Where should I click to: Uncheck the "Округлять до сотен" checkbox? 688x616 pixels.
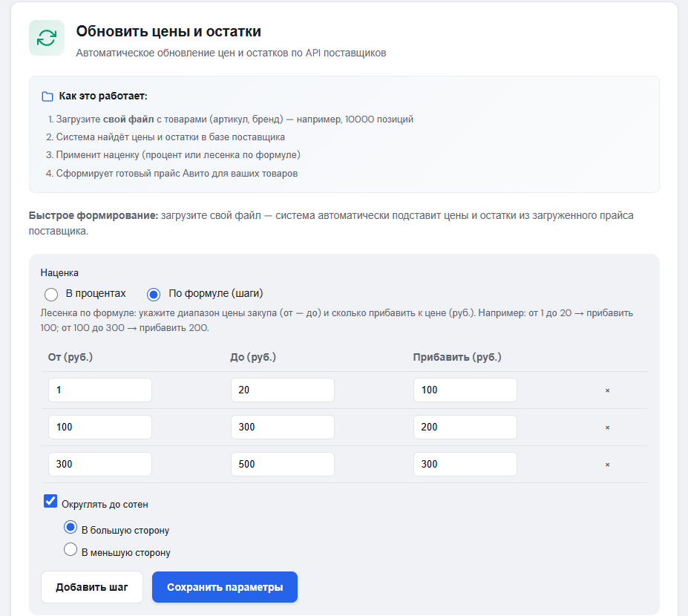point(50,501)
